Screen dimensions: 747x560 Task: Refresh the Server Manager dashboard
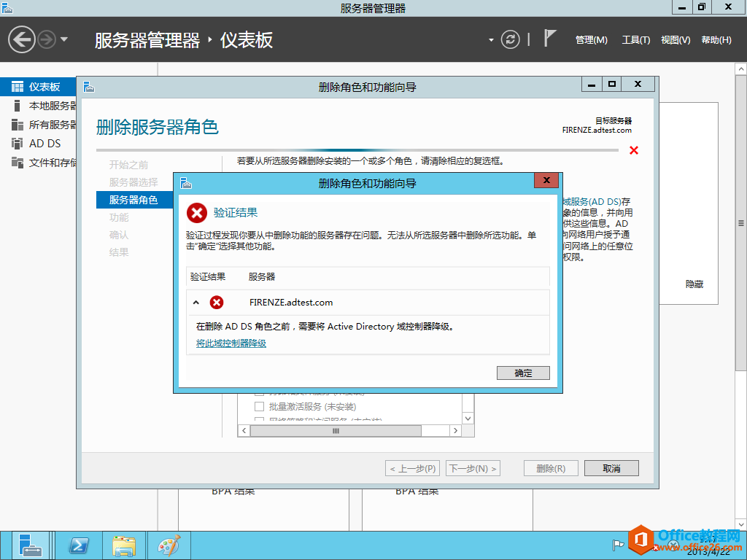pos(510,39)
